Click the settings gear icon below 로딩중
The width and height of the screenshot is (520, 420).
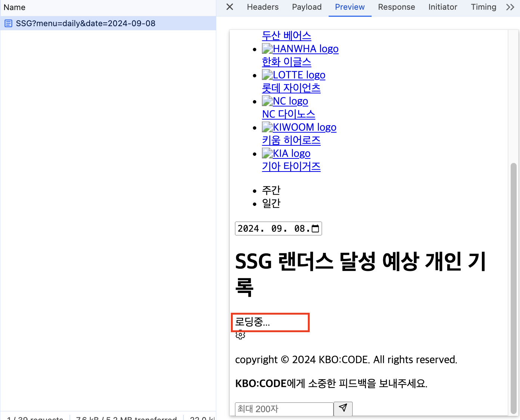tap(240, 335)
